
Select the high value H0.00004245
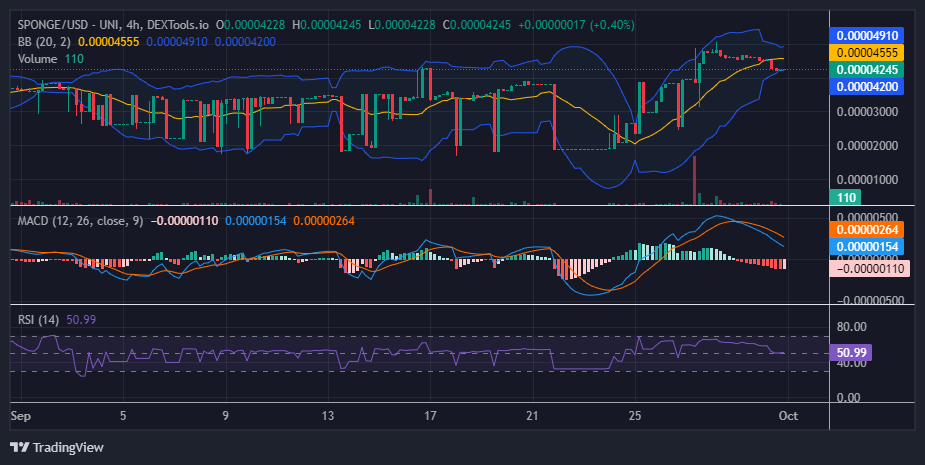point(326,25)
